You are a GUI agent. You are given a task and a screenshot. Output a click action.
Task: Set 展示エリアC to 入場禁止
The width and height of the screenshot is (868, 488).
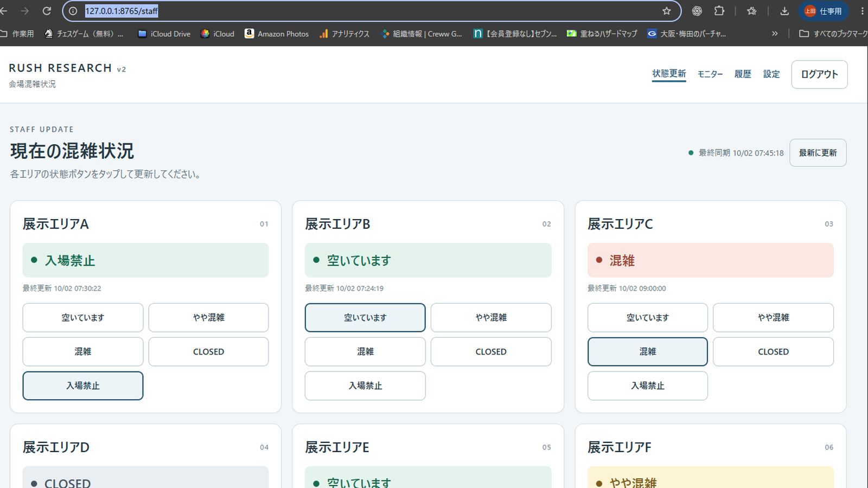(648, 386)
